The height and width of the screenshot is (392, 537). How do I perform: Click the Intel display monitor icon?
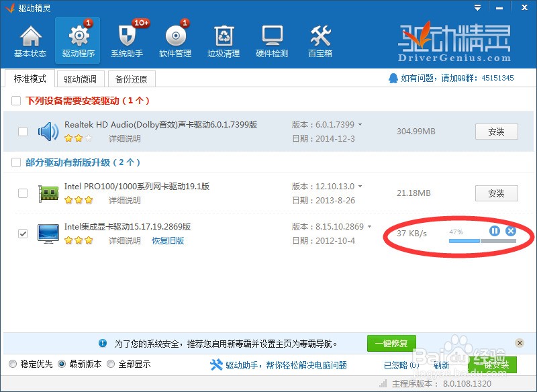(x=48, y=234)
